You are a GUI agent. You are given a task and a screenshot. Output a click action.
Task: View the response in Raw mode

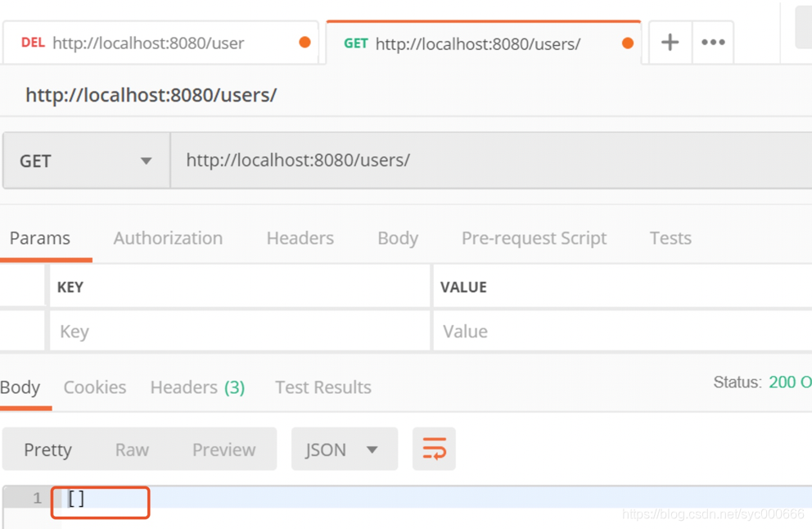(132, 449)
